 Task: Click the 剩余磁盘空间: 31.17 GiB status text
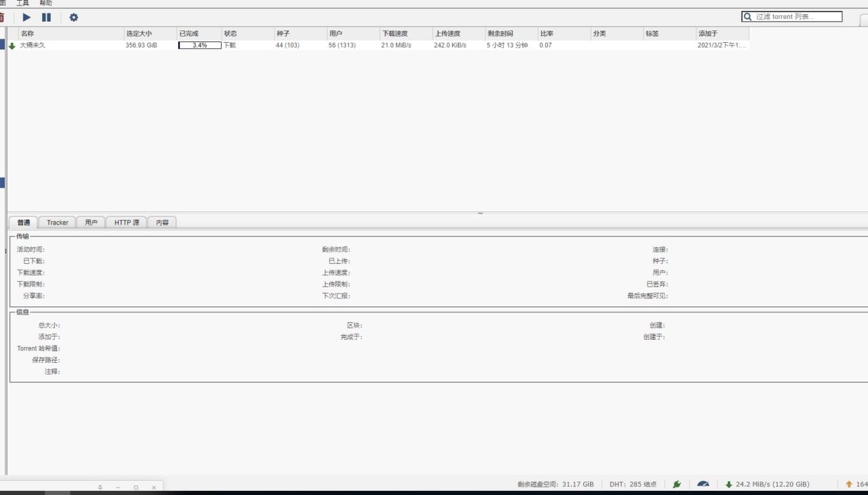(x=555, y=484)
